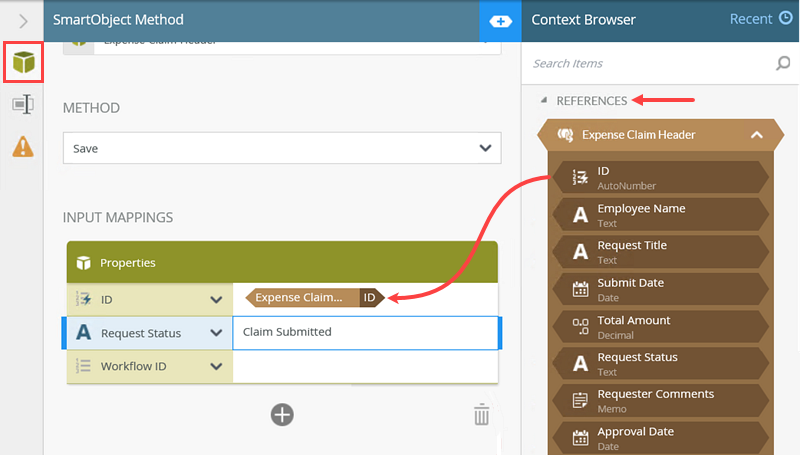Open the Method dropdown showing Save
The image size is (800, 455).
282,148
